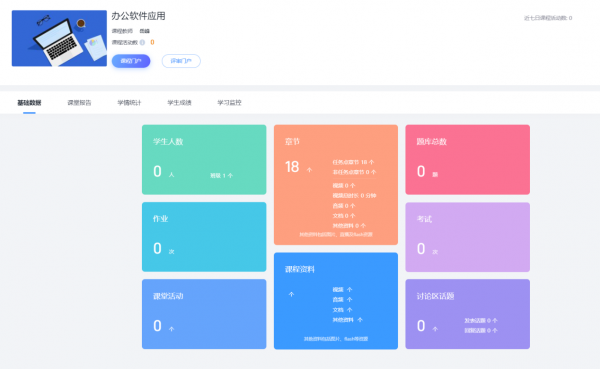Viewport: 600px width, 369px height.
Task: Click the 其他资料 0 个 line in 章节 card
Action: tap(349, 226)
